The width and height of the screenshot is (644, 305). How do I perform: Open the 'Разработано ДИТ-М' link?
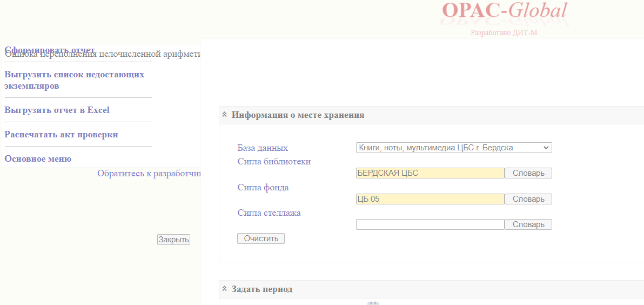pos(504,32)
